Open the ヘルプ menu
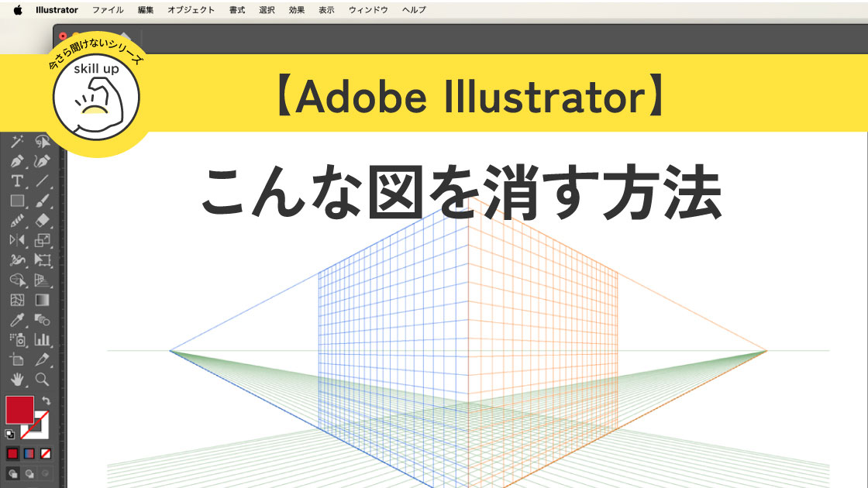This screenshot has height=488, width=868. point(414,10)
